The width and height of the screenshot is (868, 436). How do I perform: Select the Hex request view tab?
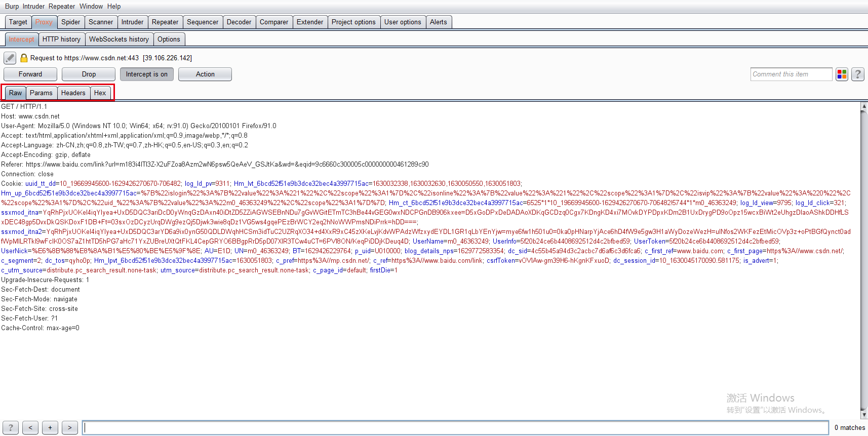click(x=100, y=93)
